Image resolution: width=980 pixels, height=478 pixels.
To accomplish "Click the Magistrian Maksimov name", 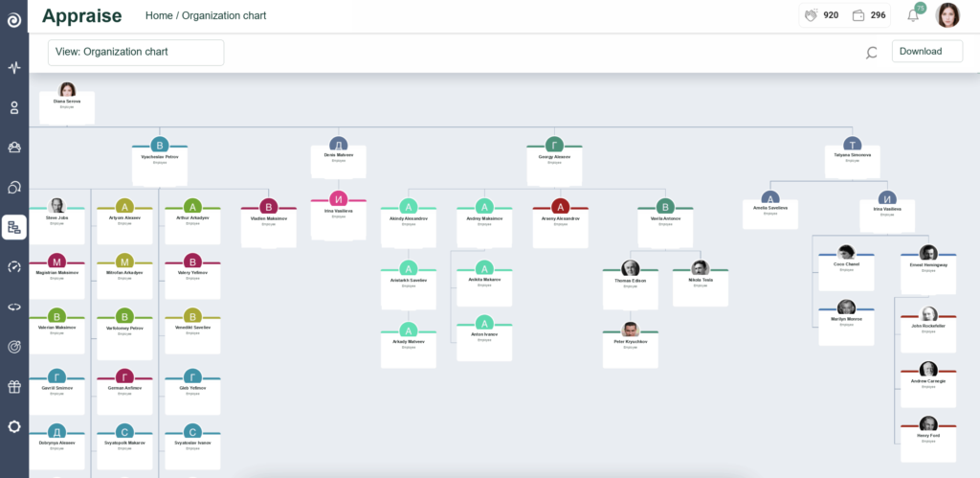I will (x=56, y=273).
